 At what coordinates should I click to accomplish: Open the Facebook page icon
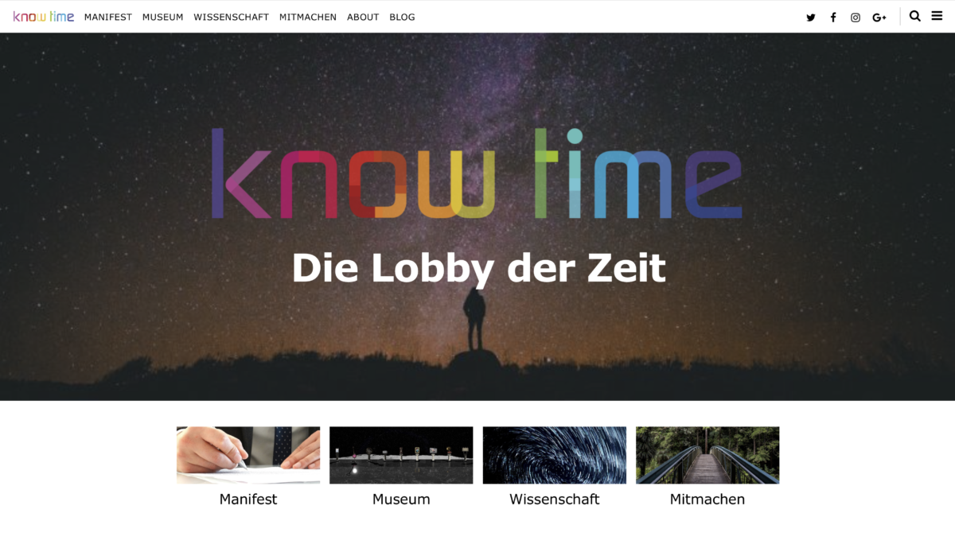(833, 17)
